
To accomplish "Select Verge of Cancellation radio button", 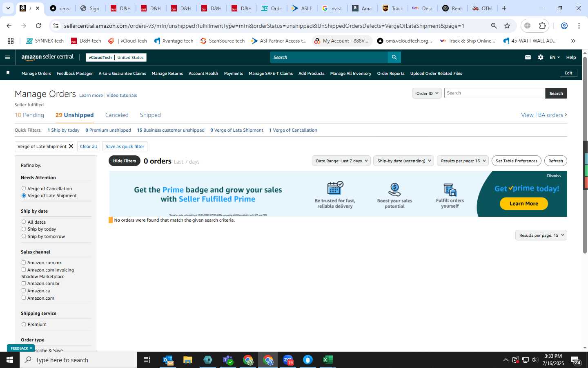I will point(24,188).
